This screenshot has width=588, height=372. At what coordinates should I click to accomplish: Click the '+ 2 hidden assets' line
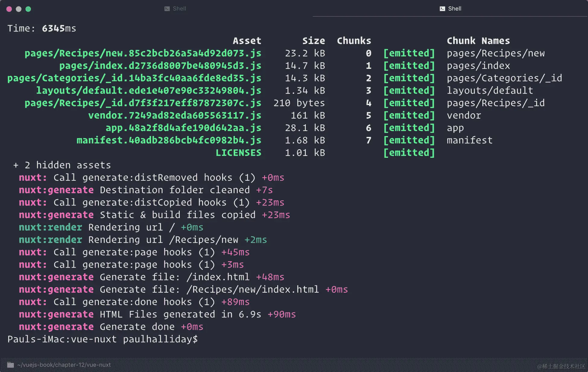[x=62, y=165]
